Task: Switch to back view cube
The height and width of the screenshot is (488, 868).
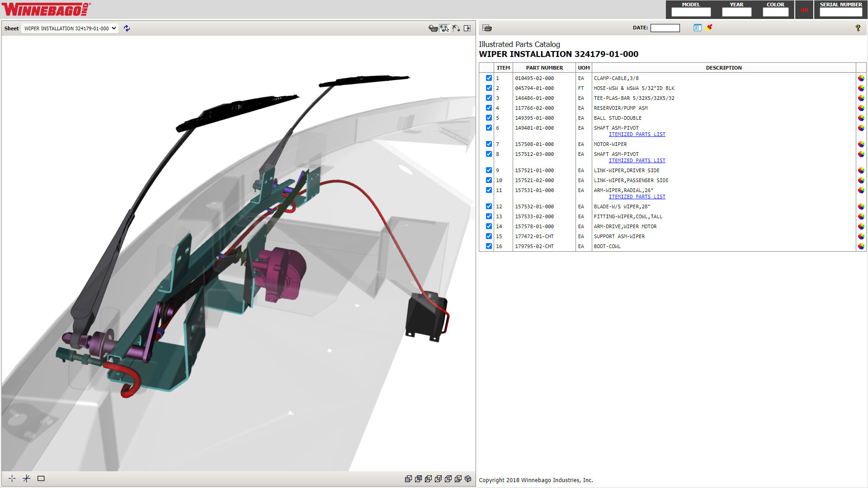Action: click(418, 479)
